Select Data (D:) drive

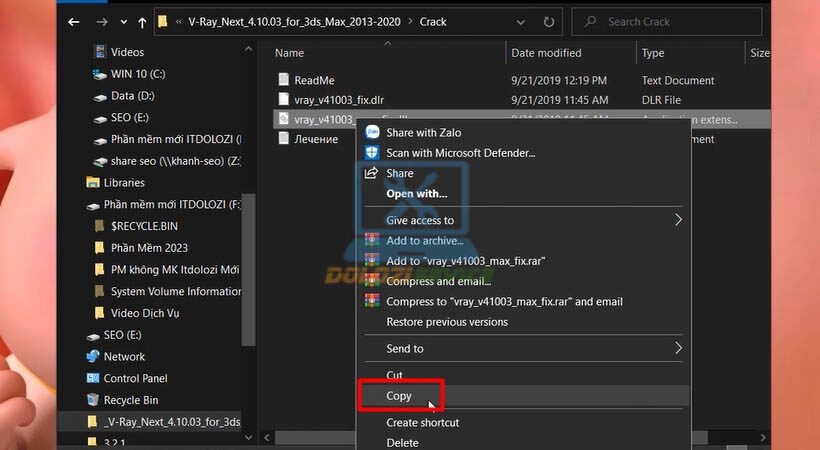click(x=132, y=96)
